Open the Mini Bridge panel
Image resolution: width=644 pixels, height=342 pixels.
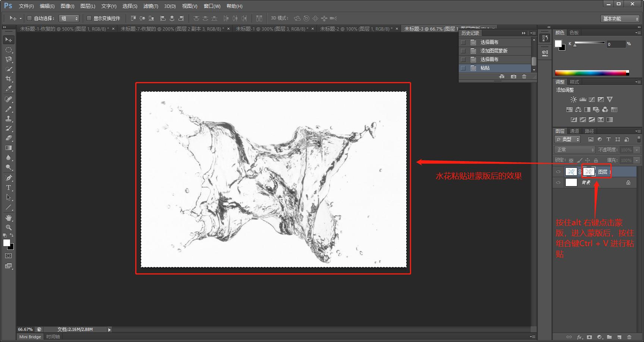click(x=30, y=337)
